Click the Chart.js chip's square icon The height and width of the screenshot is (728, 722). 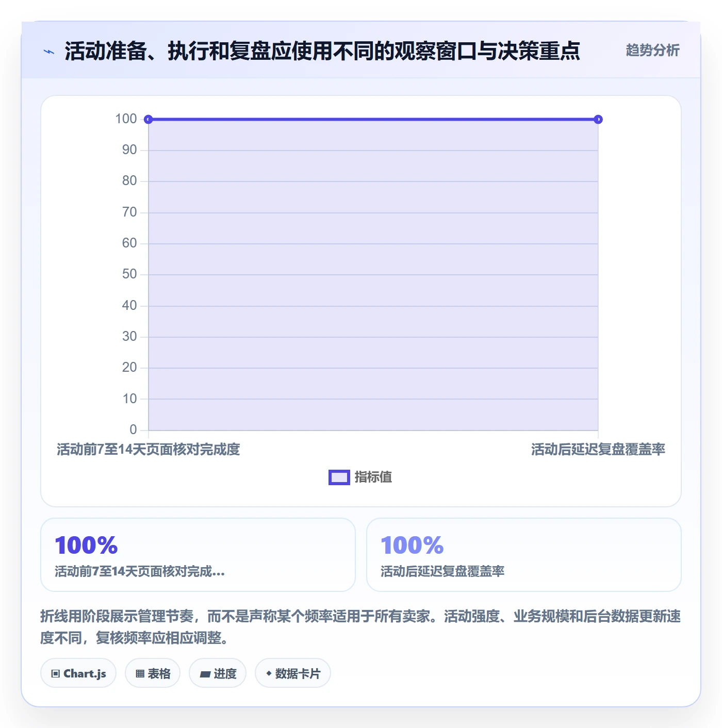click(x=56, y=673)
